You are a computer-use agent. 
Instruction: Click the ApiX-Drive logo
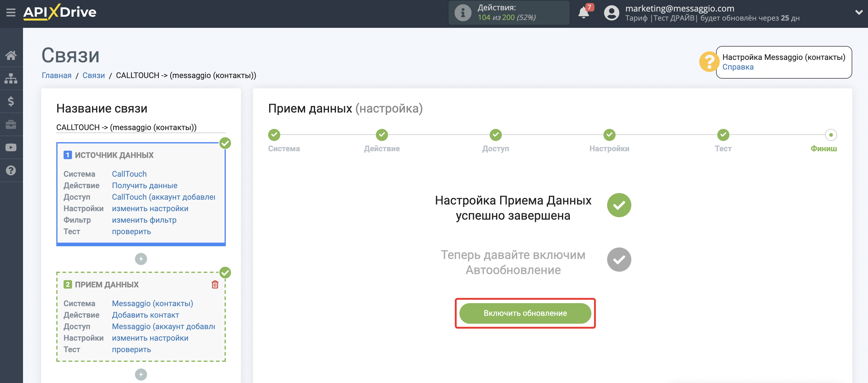tap(60, 12)
